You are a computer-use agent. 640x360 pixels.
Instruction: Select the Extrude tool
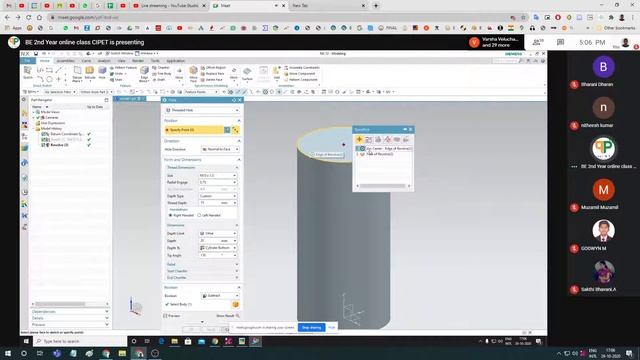[x=90, y=73]
